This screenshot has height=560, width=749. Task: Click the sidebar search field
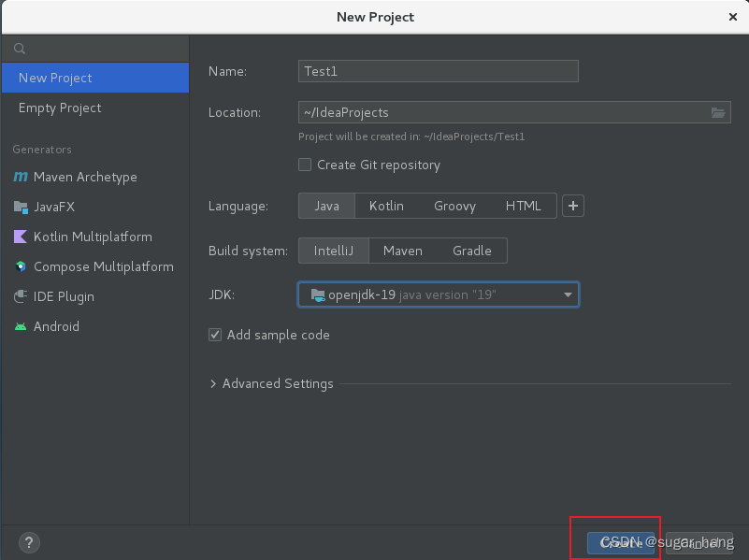95,49
